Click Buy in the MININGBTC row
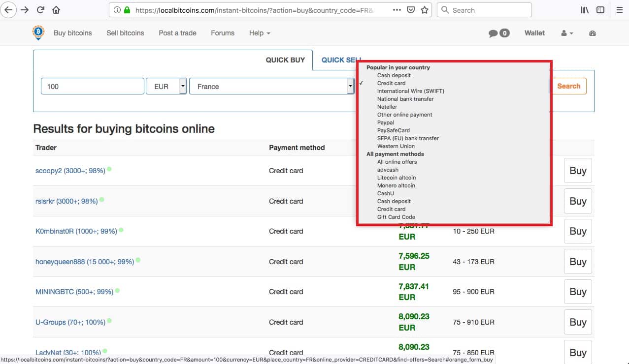The width and height of the screenshot is (629, 364). click(x=578, y=292)
